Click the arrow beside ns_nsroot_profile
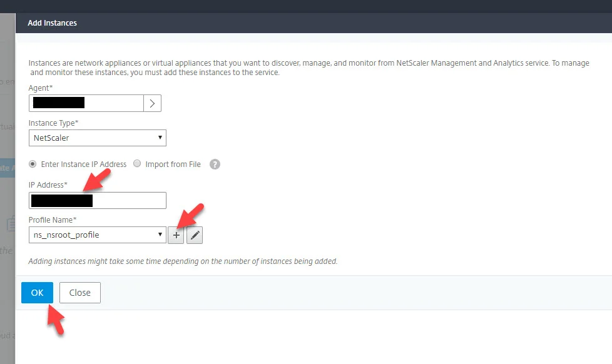This screenshot has width=612, height=364. [x=160, y=235]
